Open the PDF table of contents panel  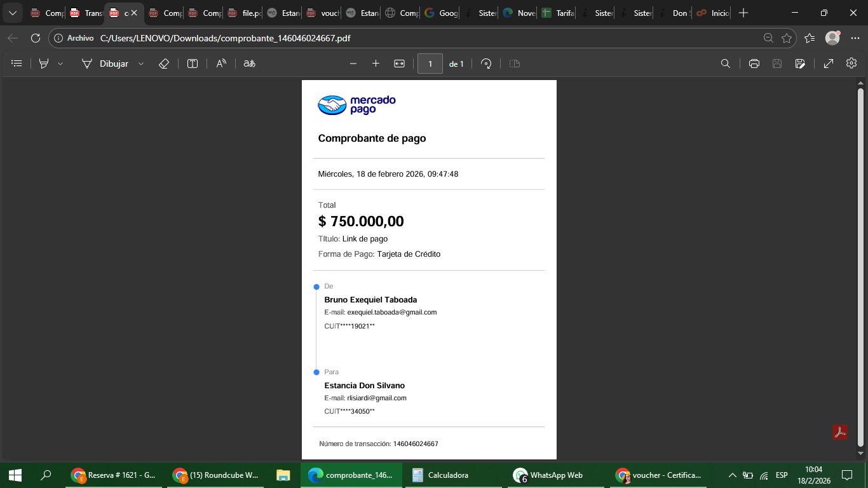point(17,64)
